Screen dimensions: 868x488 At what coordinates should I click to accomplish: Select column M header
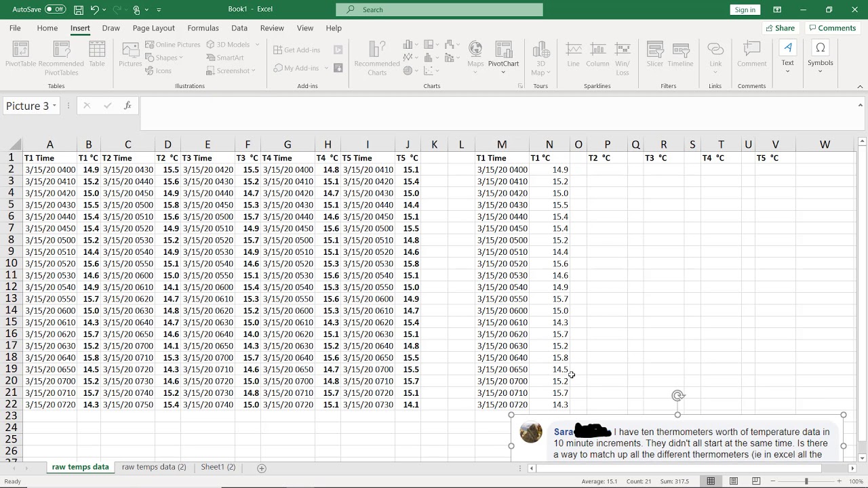[x=502, y=144]
